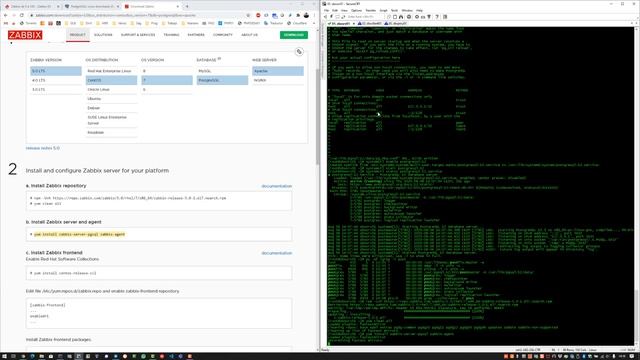The height and width of the screenshot is (360, 640).
Task: Click SecureCRT connect lightning icon
Action: pyautogui.click(x=331, y=17)
